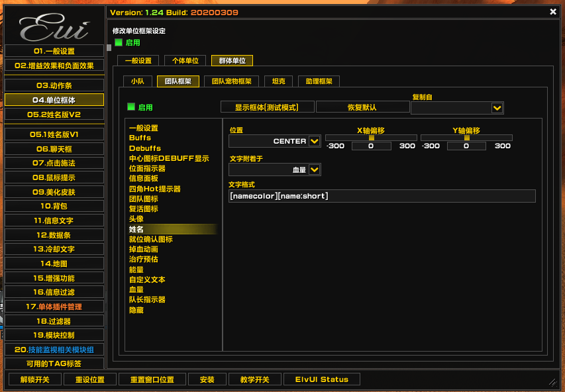Close the ElvUI config window
The image size is (565, 392).
553,12
